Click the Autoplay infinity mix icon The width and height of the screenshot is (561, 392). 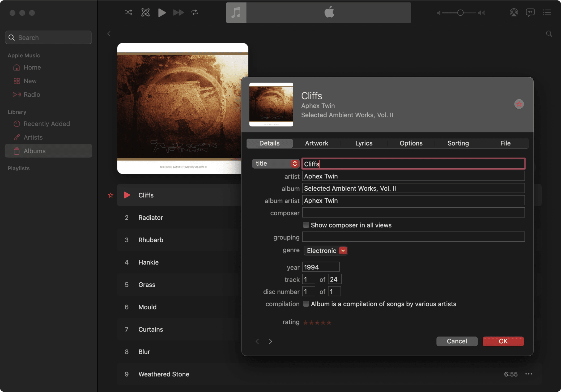[145, 12]
